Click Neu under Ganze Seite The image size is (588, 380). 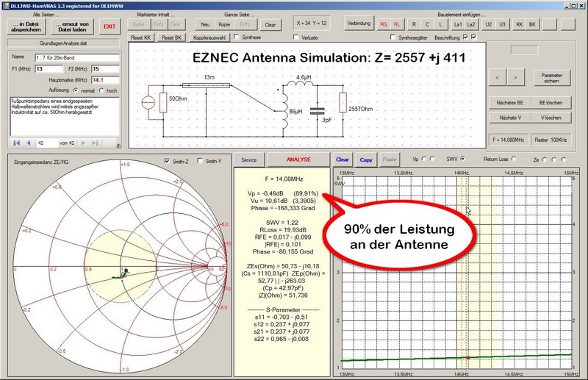[x=205, y=24]
